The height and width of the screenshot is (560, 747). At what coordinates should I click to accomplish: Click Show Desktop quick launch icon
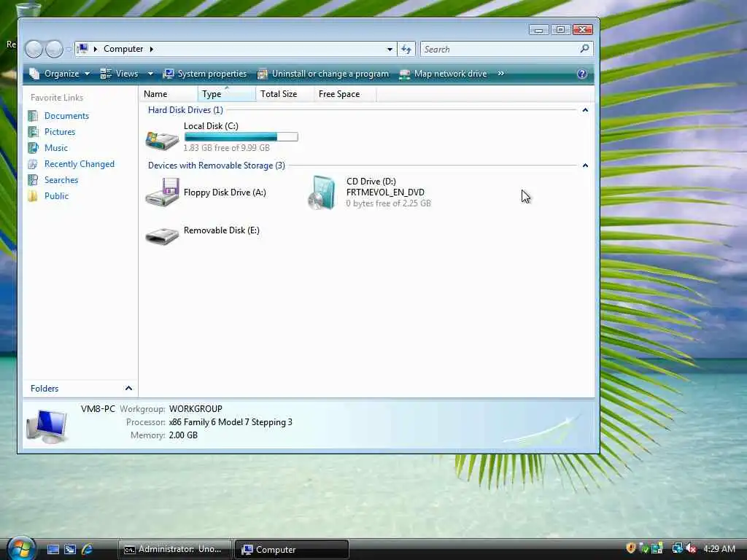click(x=53, y=550)
